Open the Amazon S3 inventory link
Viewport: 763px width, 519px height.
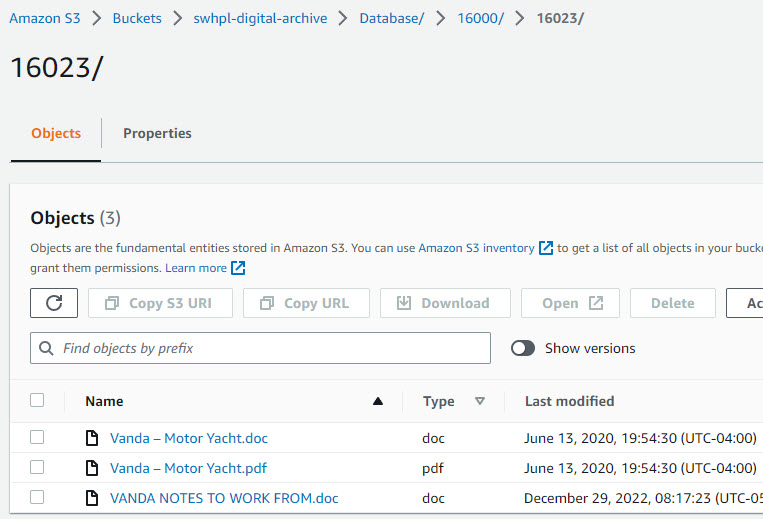(476, 248)
